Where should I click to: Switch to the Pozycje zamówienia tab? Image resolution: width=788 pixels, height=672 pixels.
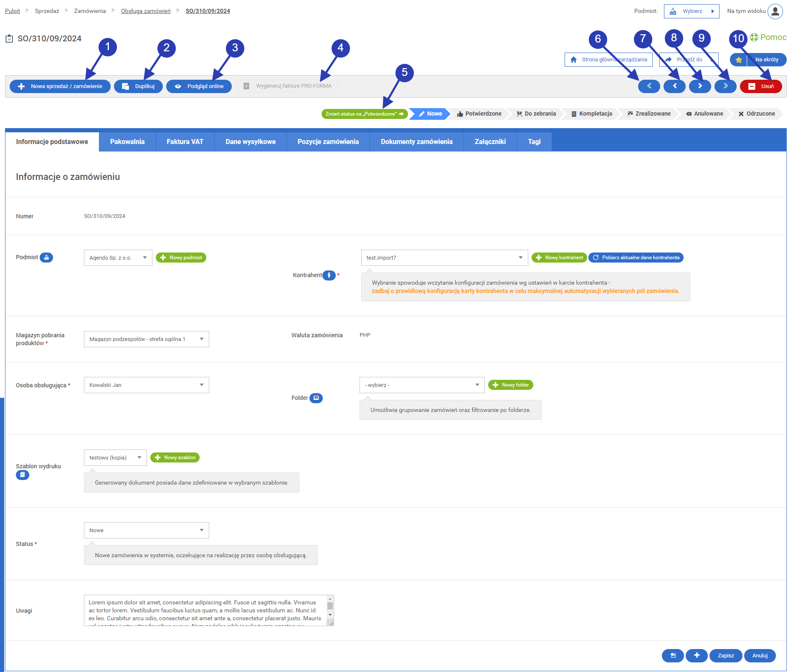point(328,142)
